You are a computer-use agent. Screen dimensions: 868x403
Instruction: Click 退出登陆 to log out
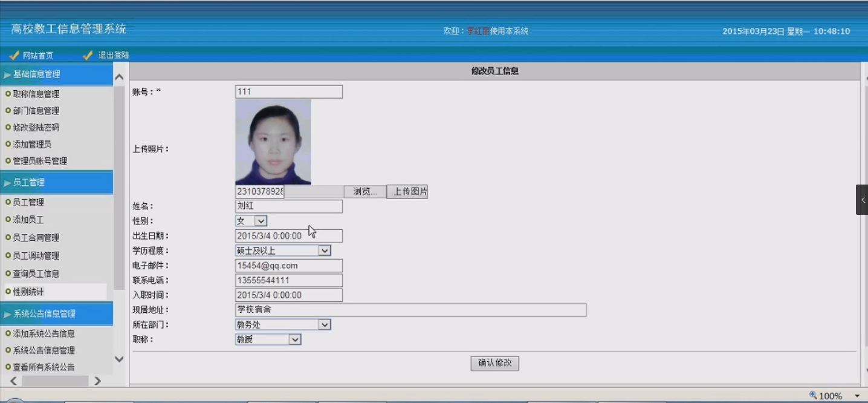click(x=114, y=55)
